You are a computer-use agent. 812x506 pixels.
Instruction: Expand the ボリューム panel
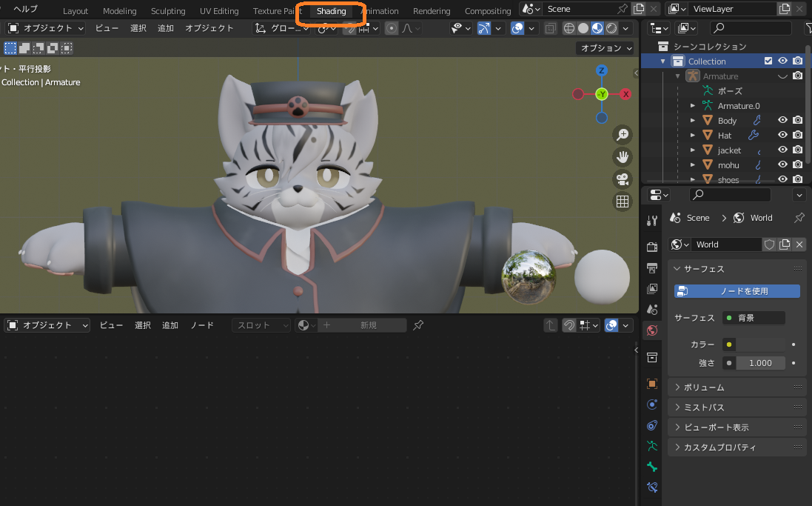[x=737, y=387]
